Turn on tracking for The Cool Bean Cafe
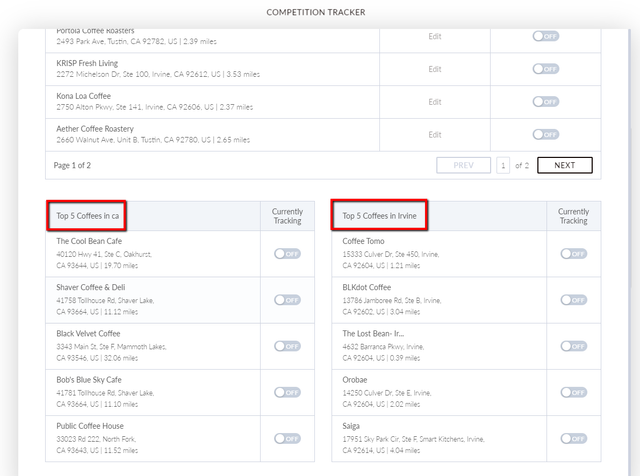The width and height of the screenshot is (640, 476). coord(287,254)
